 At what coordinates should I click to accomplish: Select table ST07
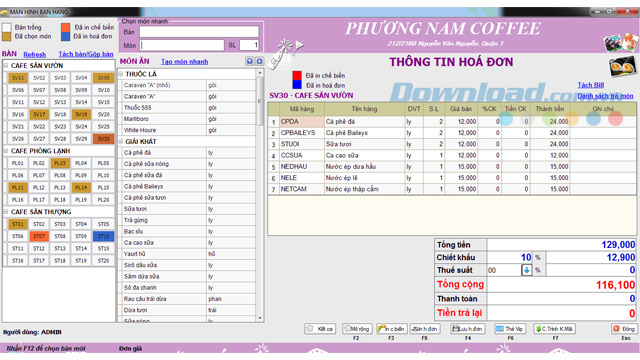(39, 236)
